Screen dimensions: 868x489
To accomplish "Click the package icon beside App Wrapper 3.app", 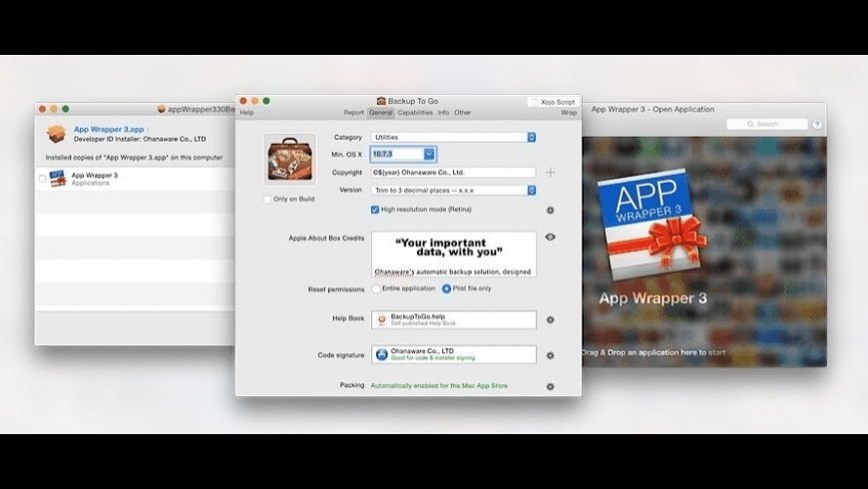I will (56, 134).
